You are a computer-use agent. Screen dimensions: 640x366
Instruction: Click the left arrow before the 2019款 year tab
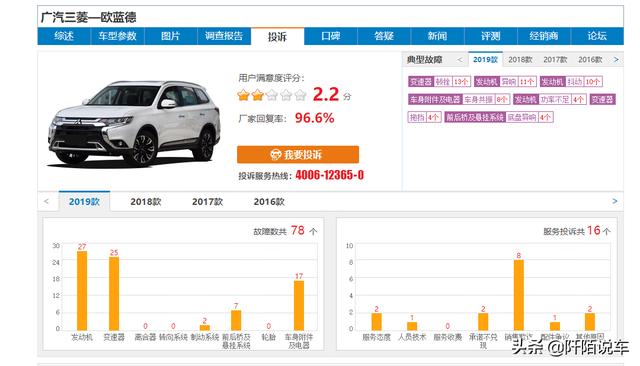[46, 201]
